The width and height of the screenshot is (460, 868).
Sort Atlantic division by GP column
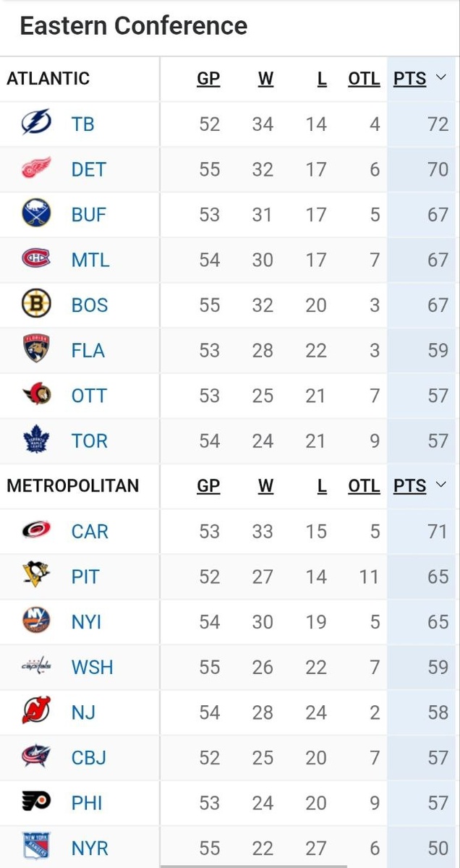(x=208, y=79)
